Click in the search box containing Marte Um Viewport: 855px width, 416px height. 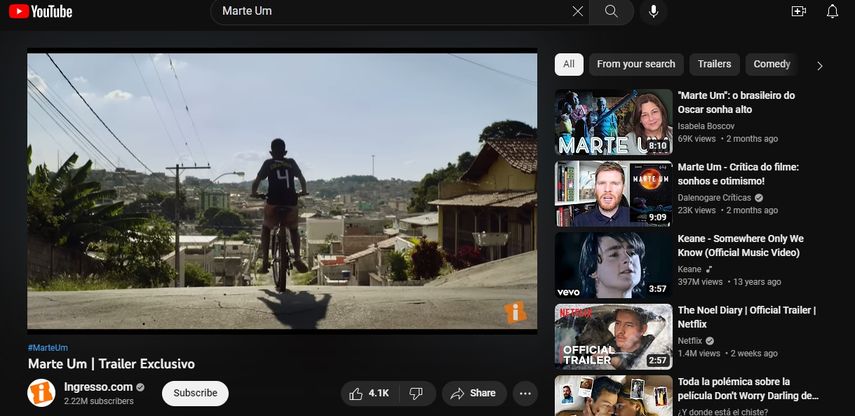[390, 11]
